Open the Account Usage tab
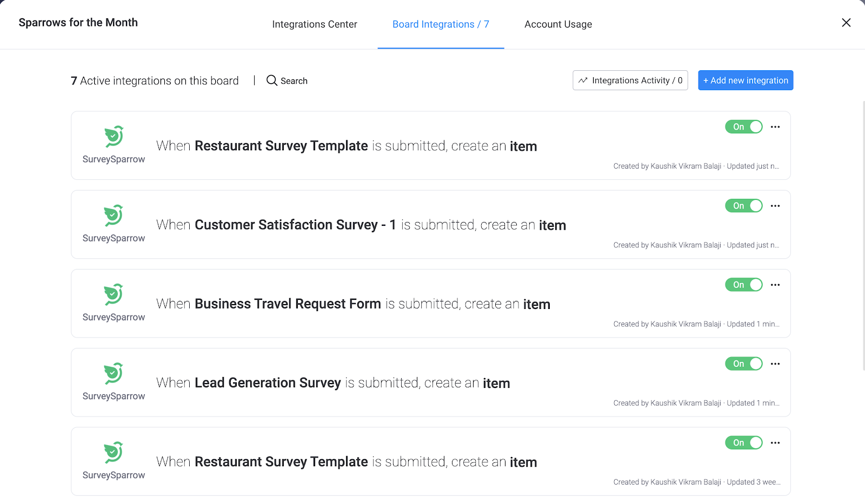Image resolution: width=865 pixels, height=504 pixels. click(x=558, y=24)
